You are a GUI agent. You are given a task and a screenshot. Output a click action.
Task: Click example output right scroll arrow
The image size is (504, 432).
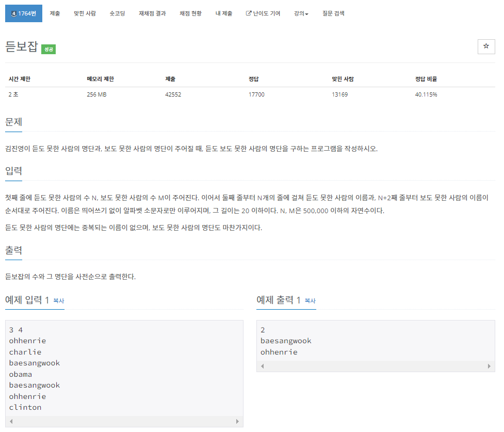(489, 366)
